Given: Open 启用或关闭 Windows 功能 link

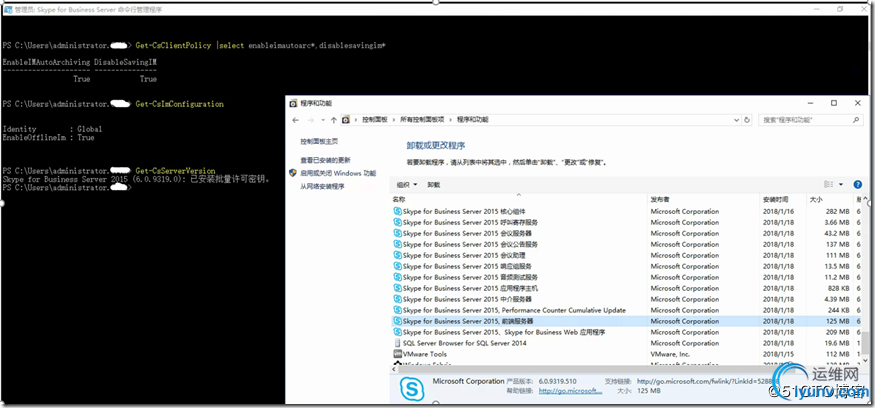Looking at the screenshot, I should point(338,173).
